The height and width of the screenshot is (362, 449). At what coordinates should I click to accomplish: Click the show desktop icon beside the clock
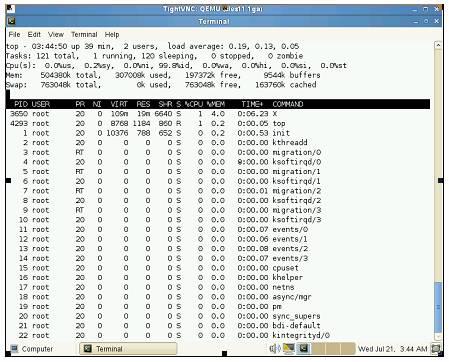[x=435, y=349]
